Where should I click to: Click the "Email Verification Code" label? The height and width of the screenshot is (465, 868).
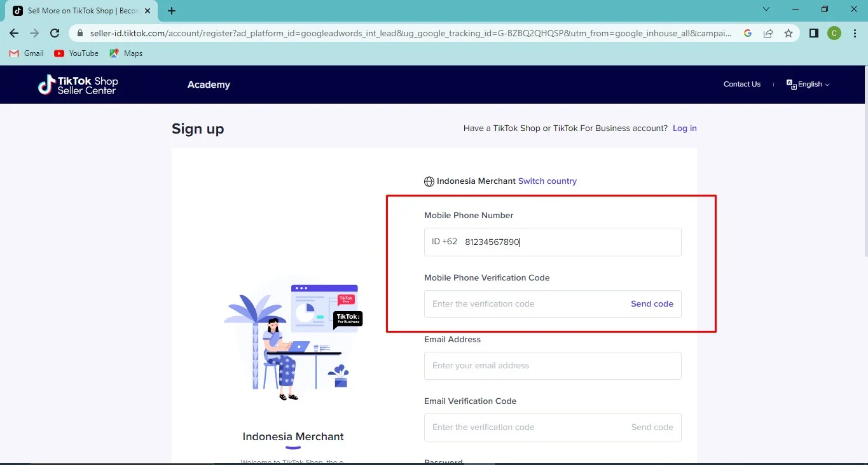point(470,401)
